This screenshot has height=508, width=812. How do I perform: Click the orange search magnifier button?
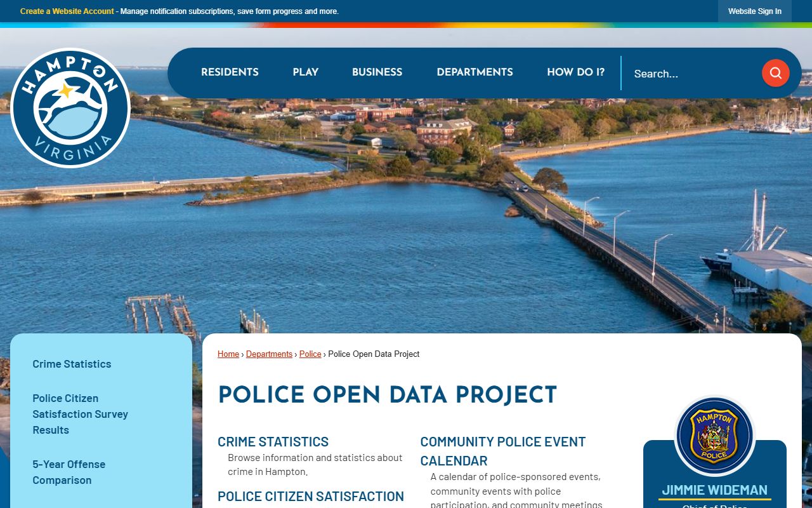[775, 73]
